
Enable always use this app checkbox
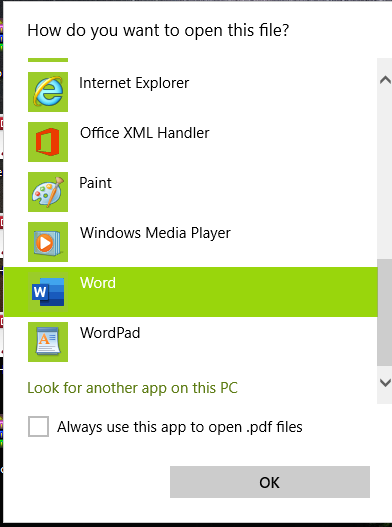(38, 427)
